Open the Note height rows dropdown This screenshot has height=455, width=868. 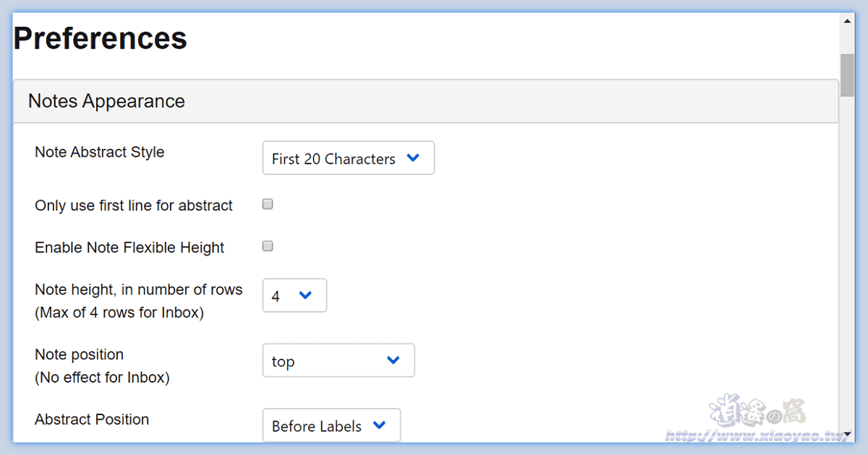294,295
